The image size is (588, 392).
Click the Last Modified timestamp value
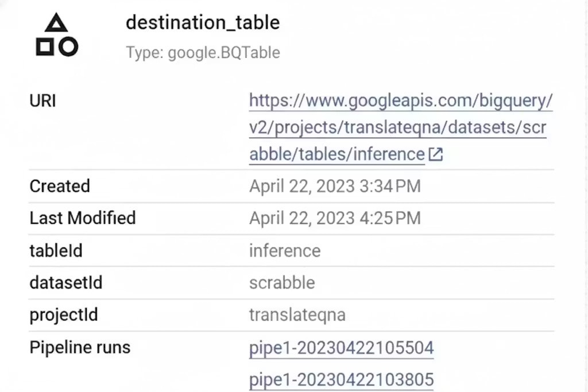point(335,218)
